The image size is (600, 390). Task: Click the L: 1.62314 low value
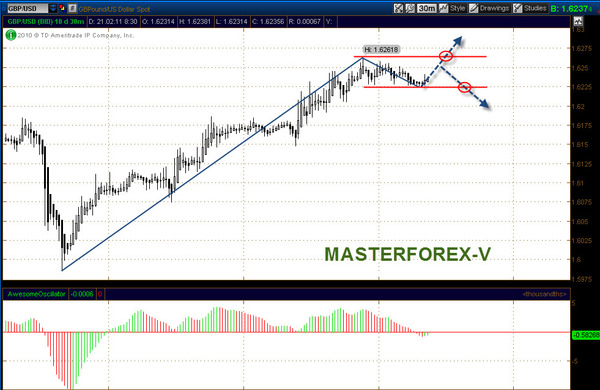[232, 21]
